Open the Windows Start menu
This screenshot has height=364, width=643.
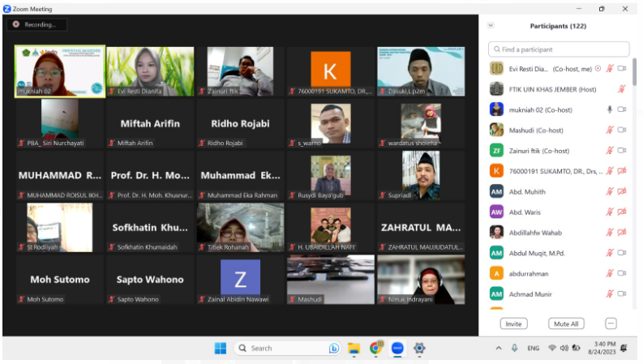[x=221, y=348]
